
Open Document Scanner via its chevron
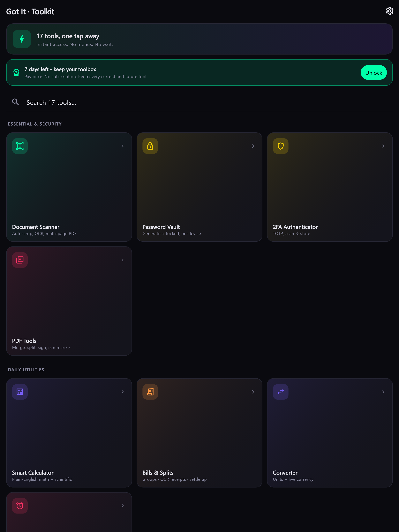pyautogui.click(x=123, y=146)
